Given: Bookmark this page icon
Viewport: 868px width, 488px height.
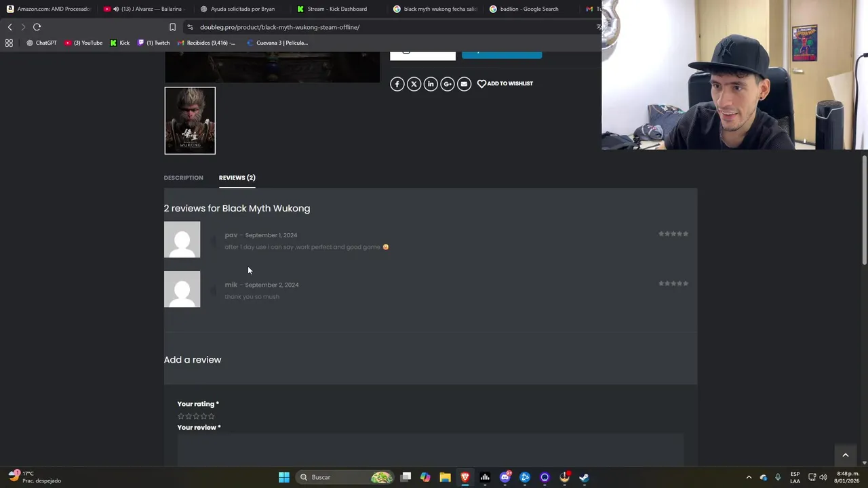Looking at the screenshot, I should click(172, 27).
